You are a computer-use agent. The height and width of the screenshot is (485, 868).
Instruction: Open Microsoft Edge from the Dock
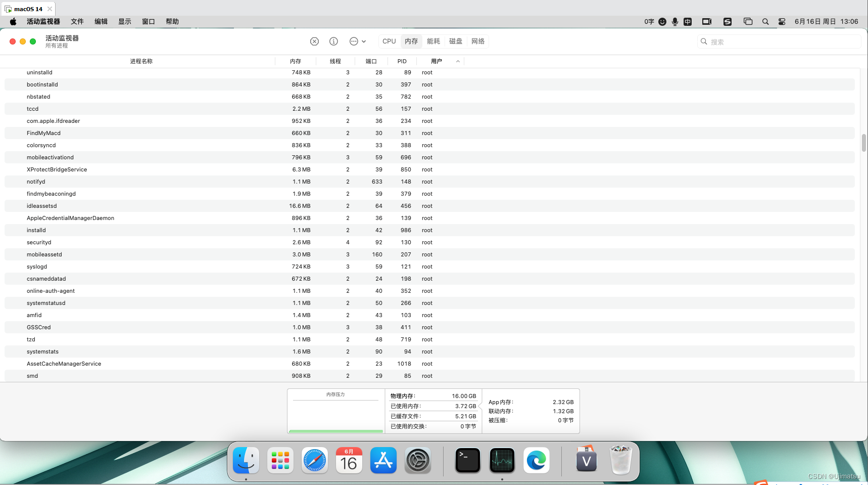(x=537, y=460)
